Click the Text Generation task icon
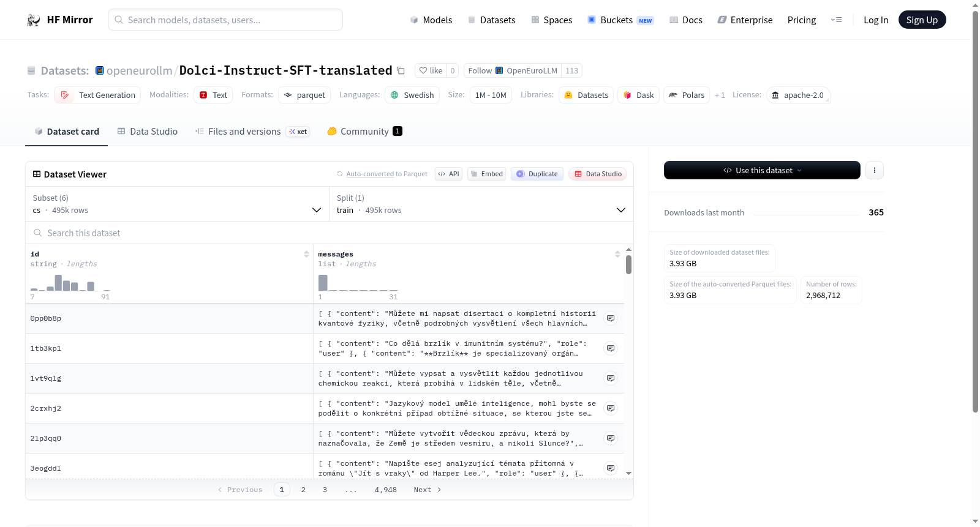 [x=65, y=95]
